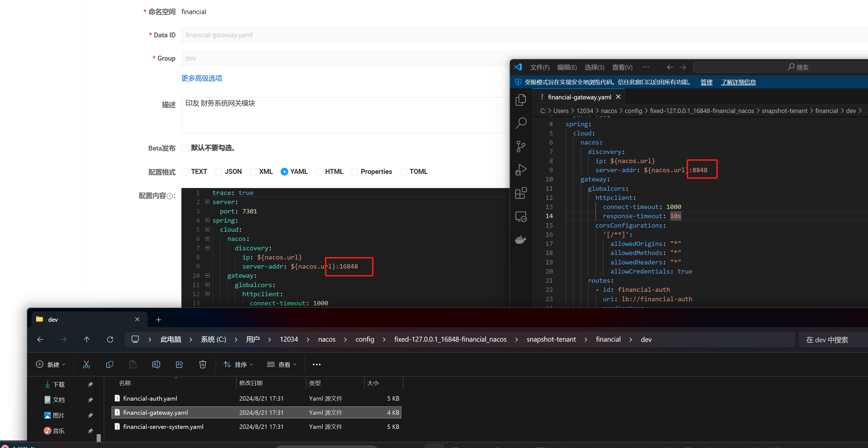The height and width of the screenshot is (448, 868).
Task: Toggle the Beta发布 checkbox
Action: click(x=185, y=148)
